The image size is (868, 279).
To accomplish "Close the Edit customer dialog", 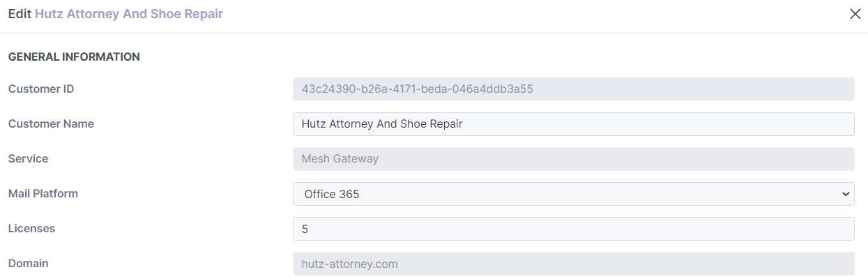I will (855, 14).
